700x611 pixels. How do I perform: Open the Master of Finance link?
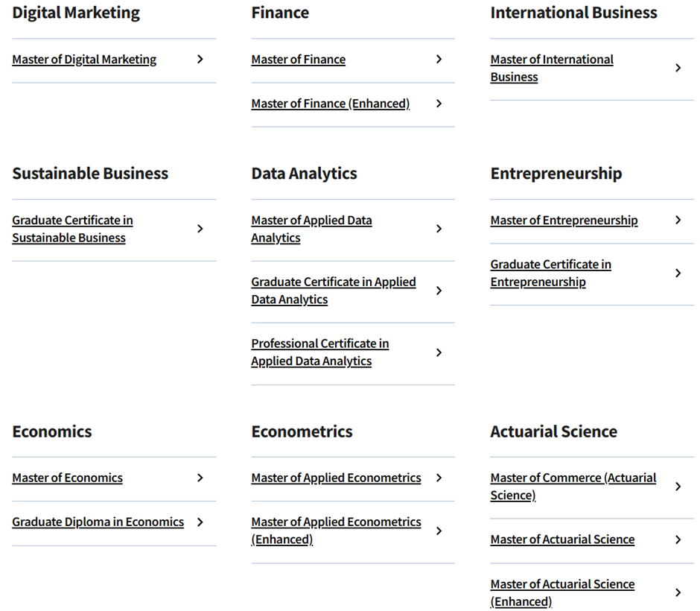[298, 60]
